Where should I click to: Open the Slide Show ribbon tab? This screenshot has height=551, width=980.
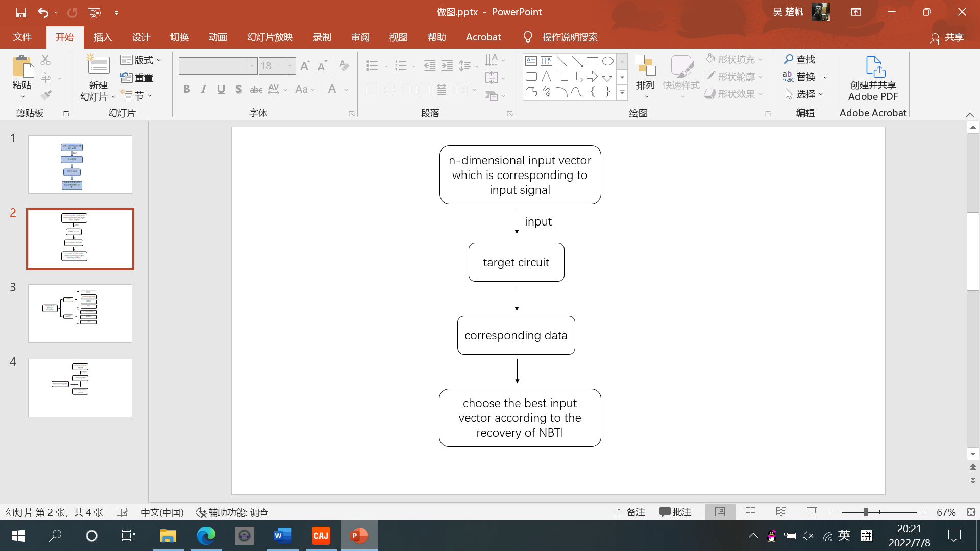269,37
